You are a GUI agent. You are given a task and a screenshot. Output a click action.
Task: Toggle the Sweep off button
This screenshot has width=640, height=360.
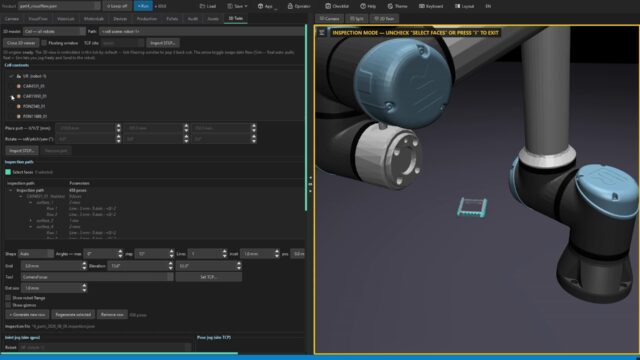pyautogui.click(x=117, y=6)
